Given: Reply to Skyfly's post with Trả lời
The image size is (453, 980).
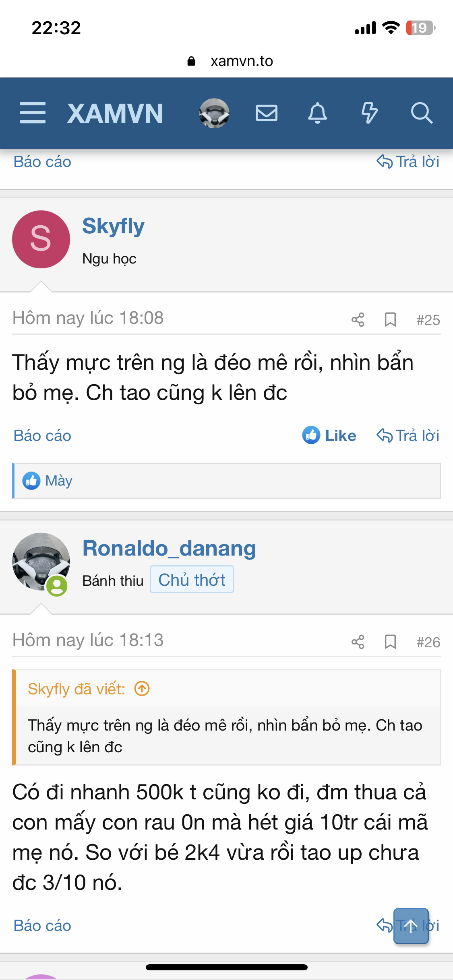Looking at the screenshot, I should pyautogui.click(x=408, y=436).
